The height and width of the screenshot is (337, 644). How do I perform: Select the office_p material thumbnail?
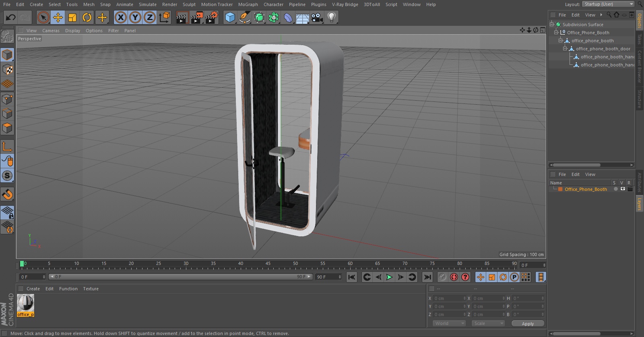pos(25,306)
